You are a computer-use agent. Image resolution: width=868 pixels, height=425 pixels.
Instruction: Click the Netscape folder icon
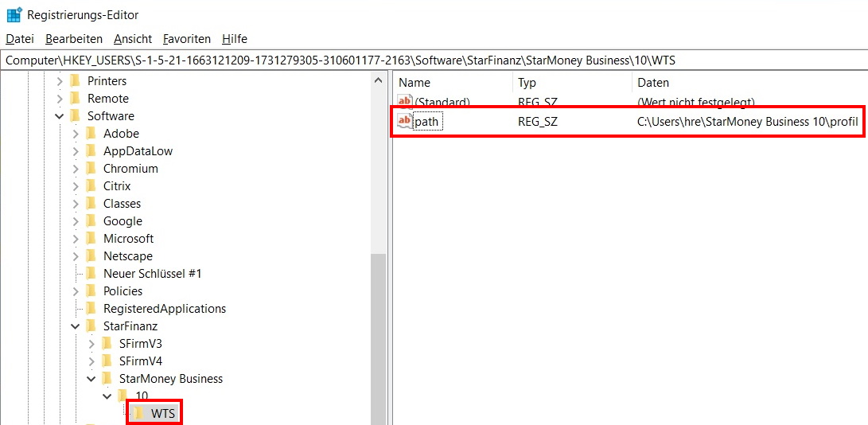[91, 256]
